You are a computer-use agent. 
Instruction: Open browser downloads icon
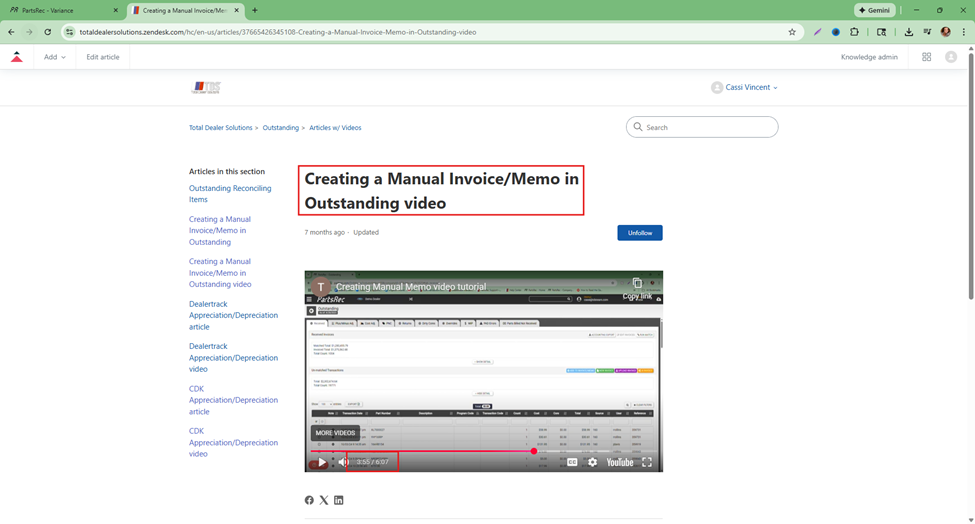coord(908,32)
